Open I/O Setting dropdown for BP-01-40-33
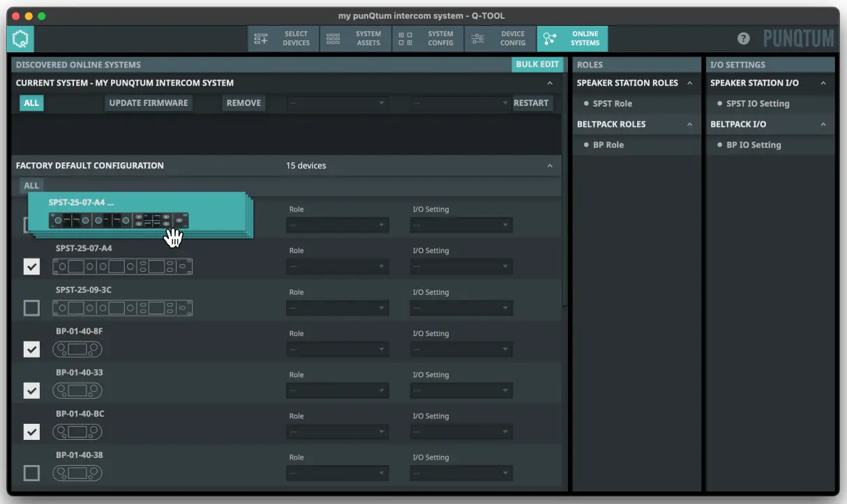847x504 pixels. [x=461, y=390]
